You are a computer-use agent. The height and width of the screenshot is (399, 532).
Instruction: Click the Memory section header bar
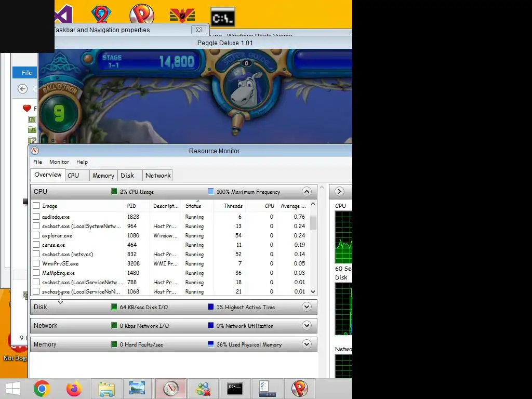[x=174, y=344]
